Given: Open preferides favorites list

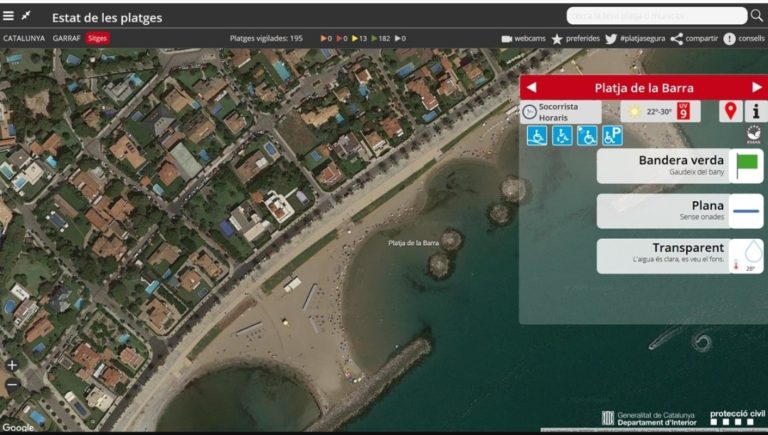Looking at the screenshot, I should [575, 38].
